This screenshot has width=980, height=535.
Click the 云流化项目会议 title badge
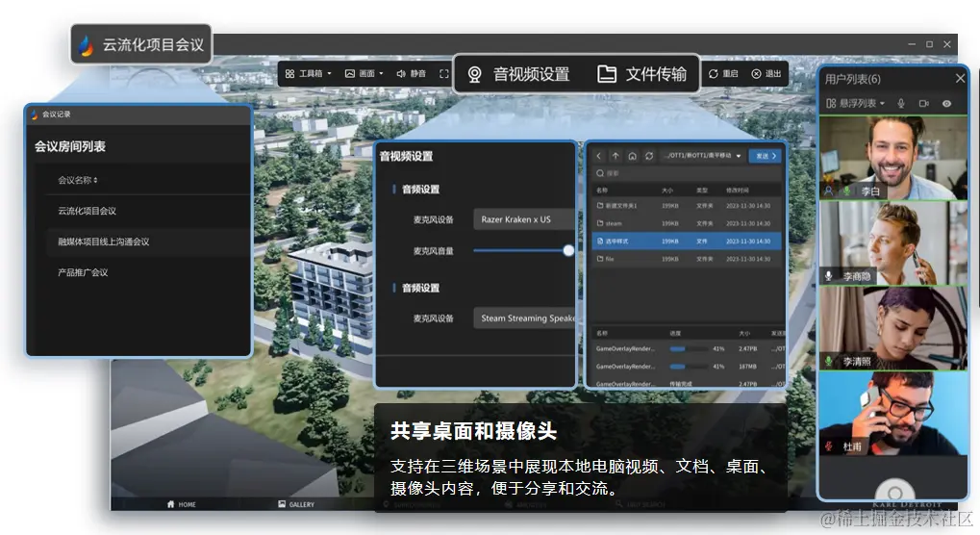pos(141,44)
